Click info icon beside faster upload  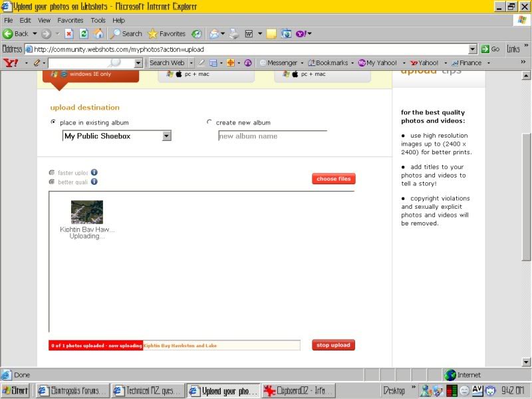(x=94, y=172)
